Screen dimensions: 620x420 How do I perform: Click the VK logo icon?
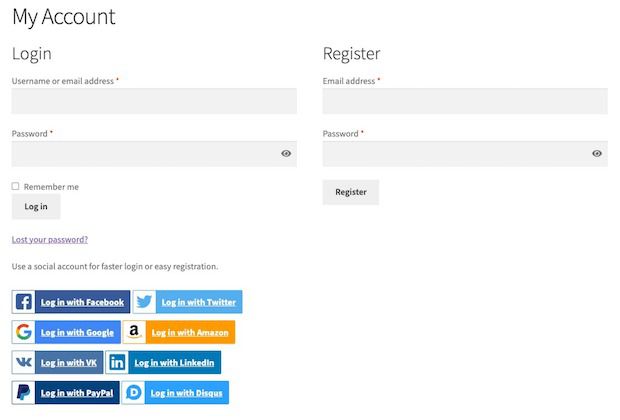[24, 362]
